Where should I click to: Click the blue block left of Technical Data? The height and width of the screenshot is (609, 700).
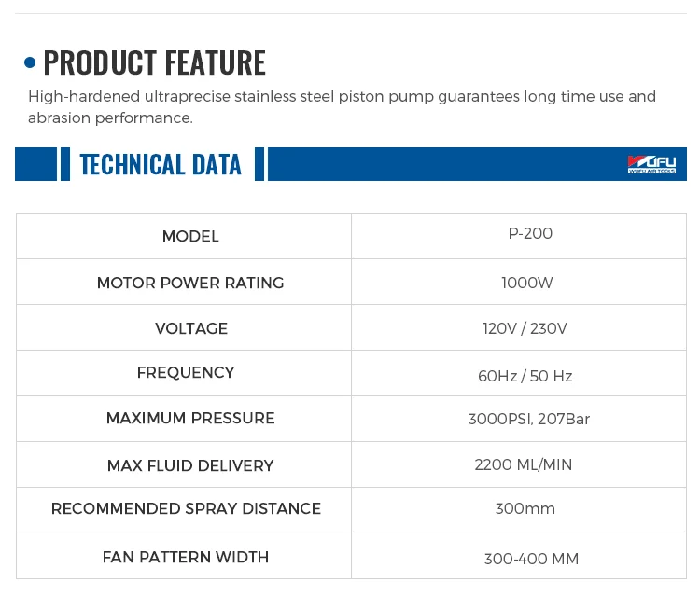(35, 164)
